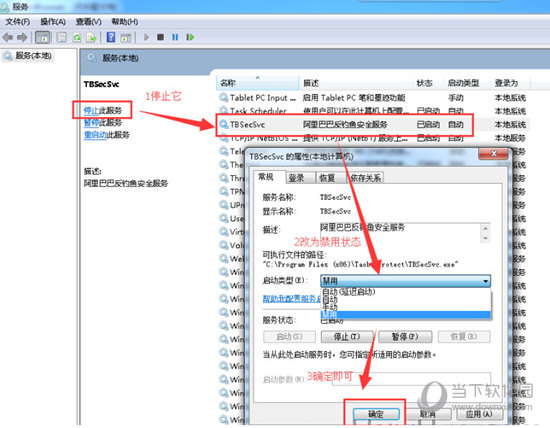The image size is (550, 428).
Task: Click the Restart Service icon
Action: coord(190,37)
